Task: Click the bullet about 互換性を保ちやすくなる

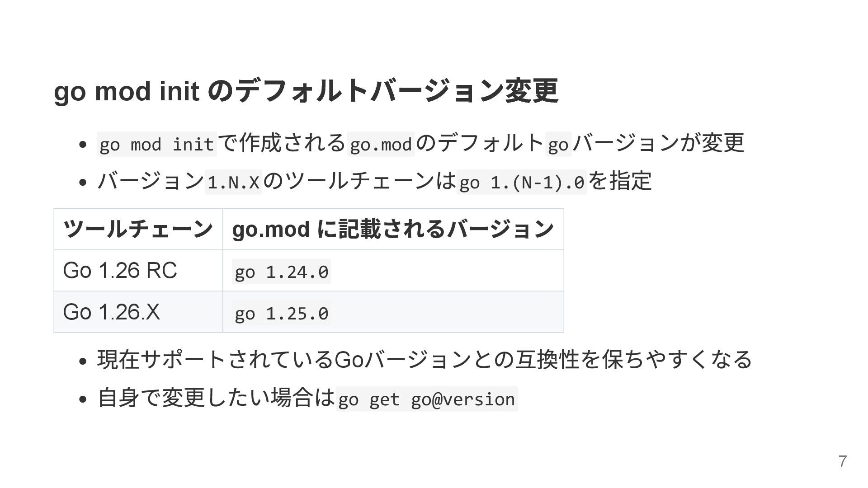Action: [425, 360]
